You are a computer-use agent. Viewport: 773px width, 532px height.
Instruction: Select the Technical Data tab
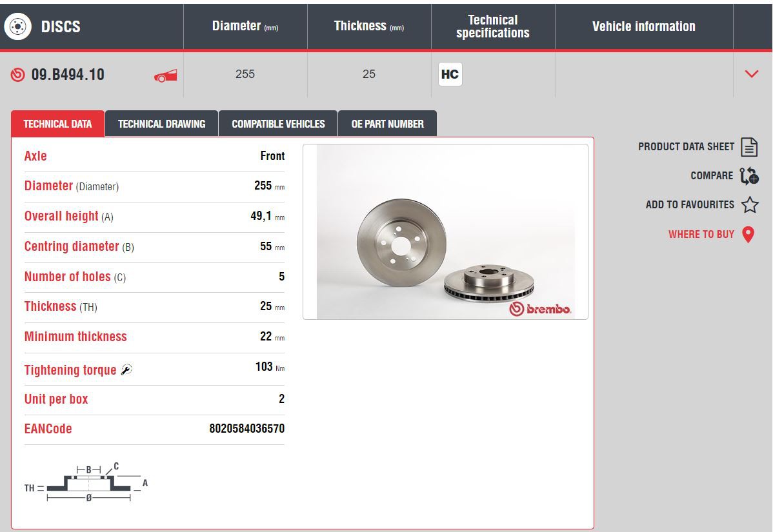[x=57, y=124]
